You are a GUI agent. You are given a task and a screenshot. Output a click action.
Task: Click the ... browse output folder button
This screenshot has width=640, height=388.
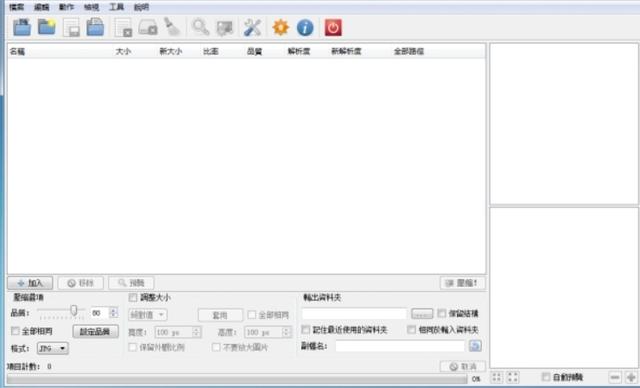[422, 313]
